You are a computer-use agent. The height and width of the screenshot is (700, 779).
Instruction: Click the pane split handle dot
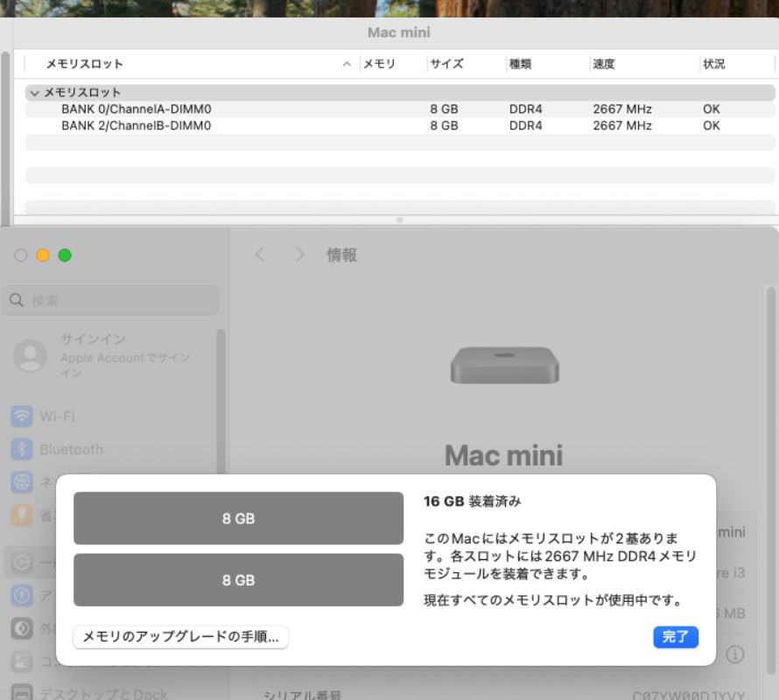[x=400, y=220]
